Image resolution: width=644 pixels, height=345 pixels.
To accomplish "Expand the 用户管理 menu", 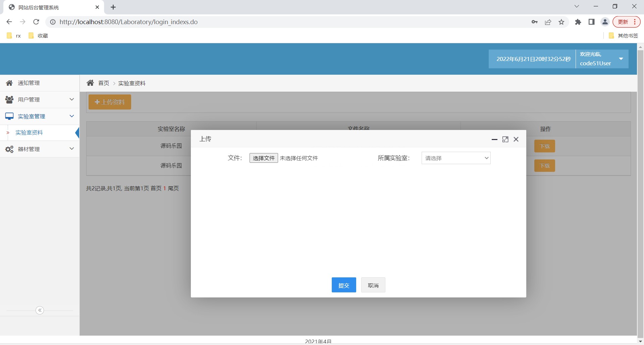I will click(40, 99).
